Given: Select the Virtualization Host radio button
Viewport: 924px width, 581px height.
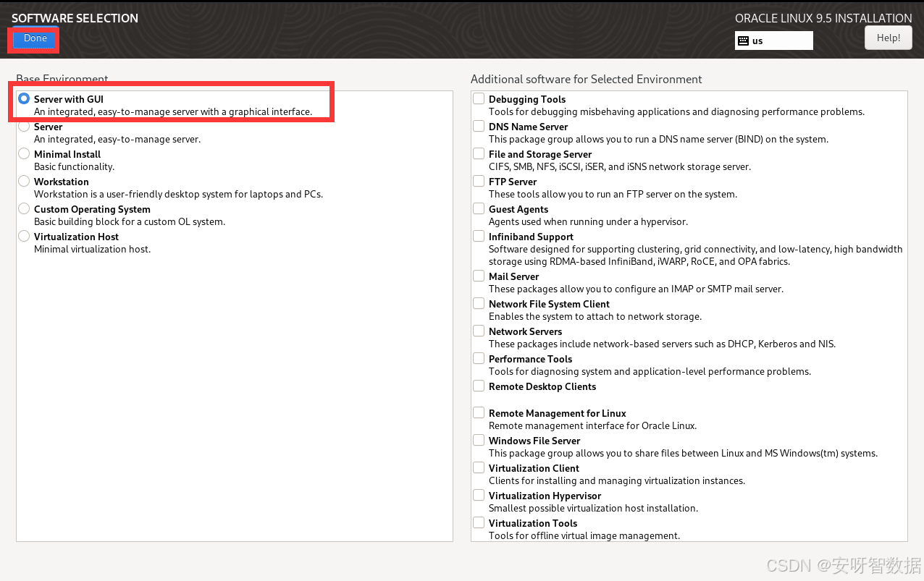Looking at the screenshot, I should coord(24,237).
